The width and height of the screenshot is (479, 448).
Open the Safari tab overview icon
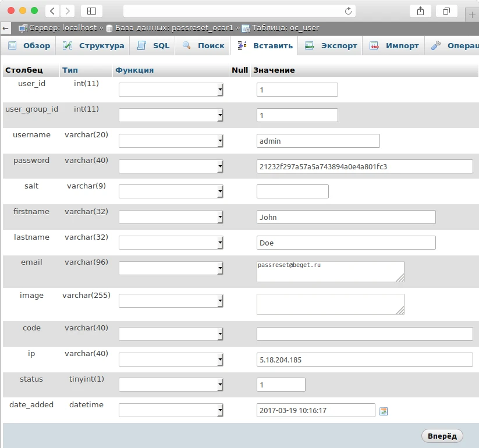tap(446, 11)
